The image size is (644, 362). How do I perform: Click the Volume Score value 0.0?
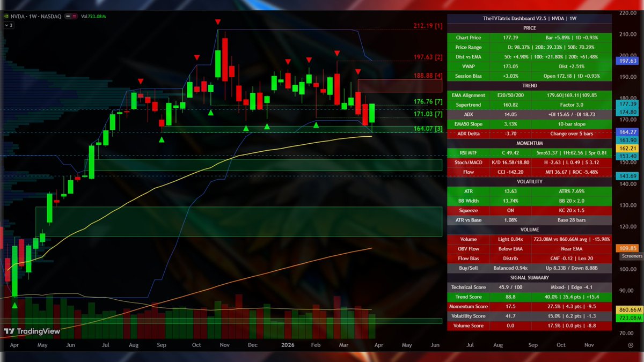510,326
